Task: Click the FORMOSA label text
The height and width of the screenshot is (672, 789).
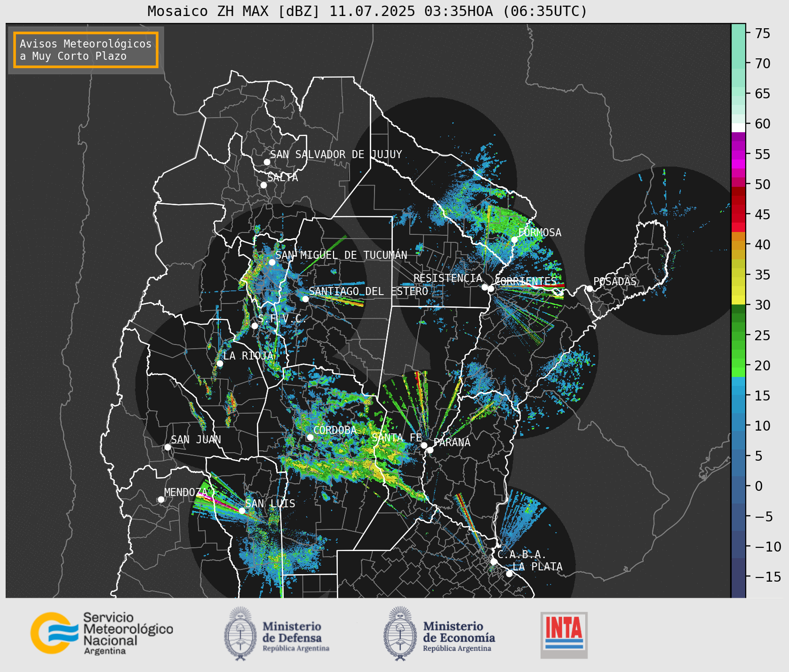Action: click(540, 232)
